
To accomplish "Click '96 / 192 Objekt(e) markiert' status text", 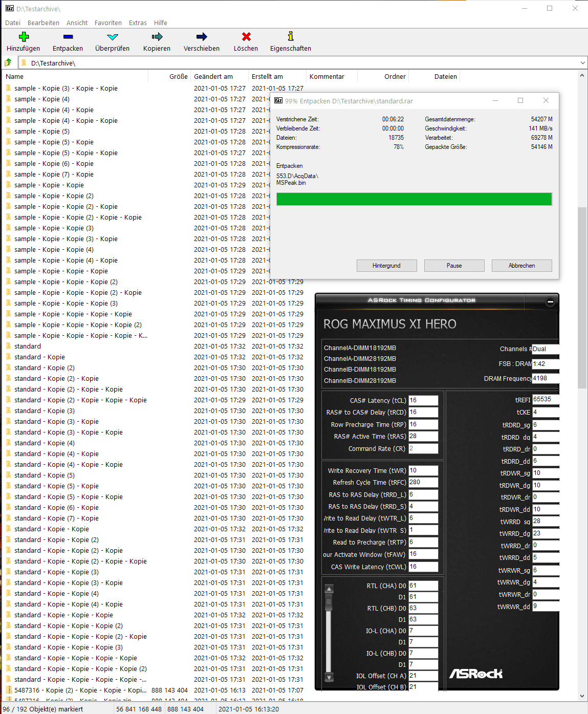I will tap(42, 709).
